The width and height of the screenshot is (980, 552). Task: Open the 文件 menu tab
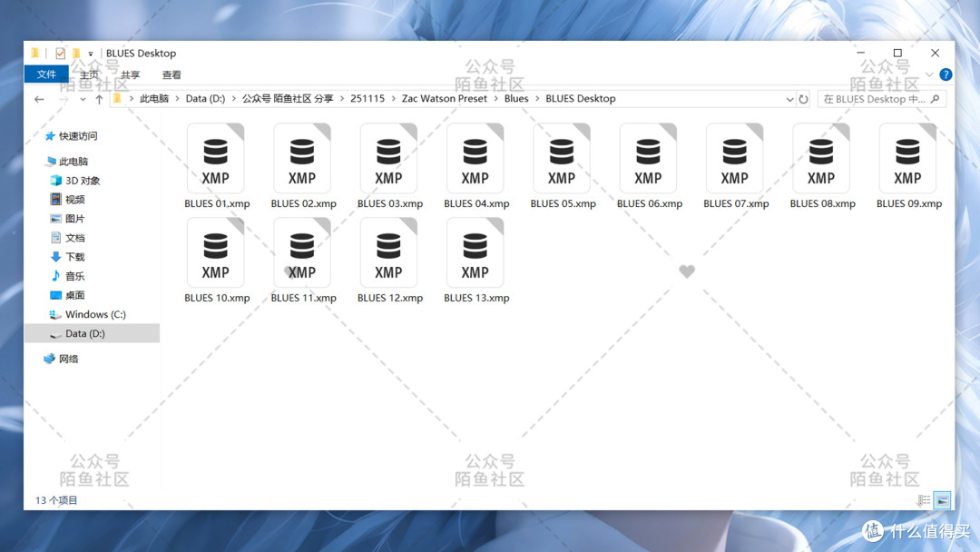point(46,74)
